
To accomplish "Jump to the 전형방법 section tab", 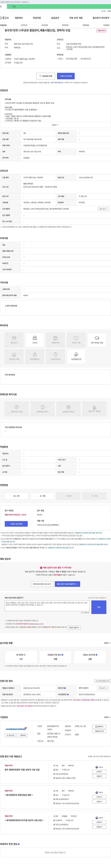I will (86, 25).
